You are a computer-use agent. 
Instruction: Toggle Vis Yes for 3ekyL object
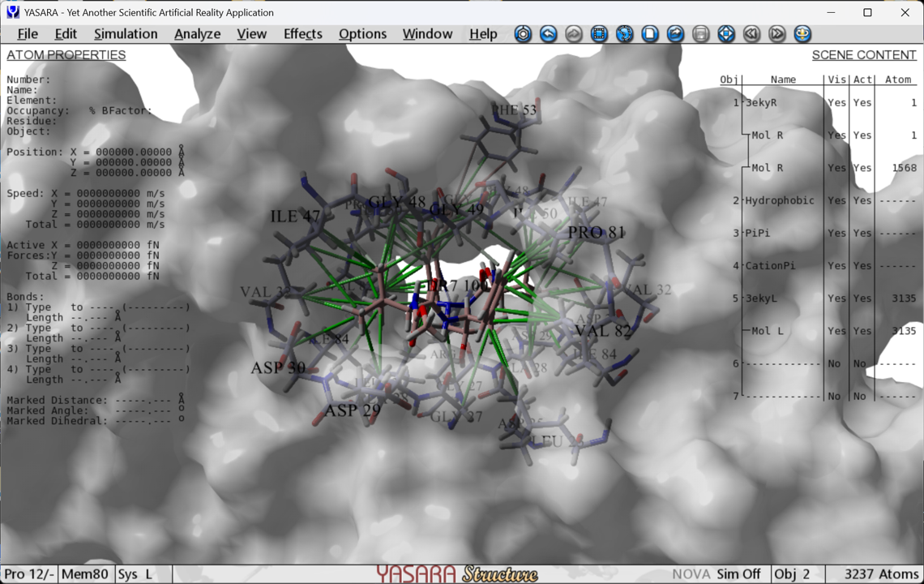836,298
